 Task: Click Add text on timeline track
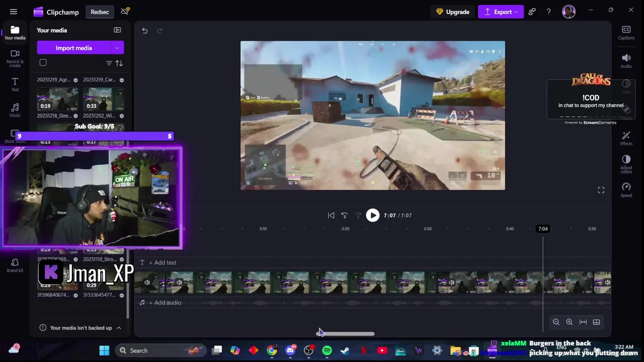point(163,262)
